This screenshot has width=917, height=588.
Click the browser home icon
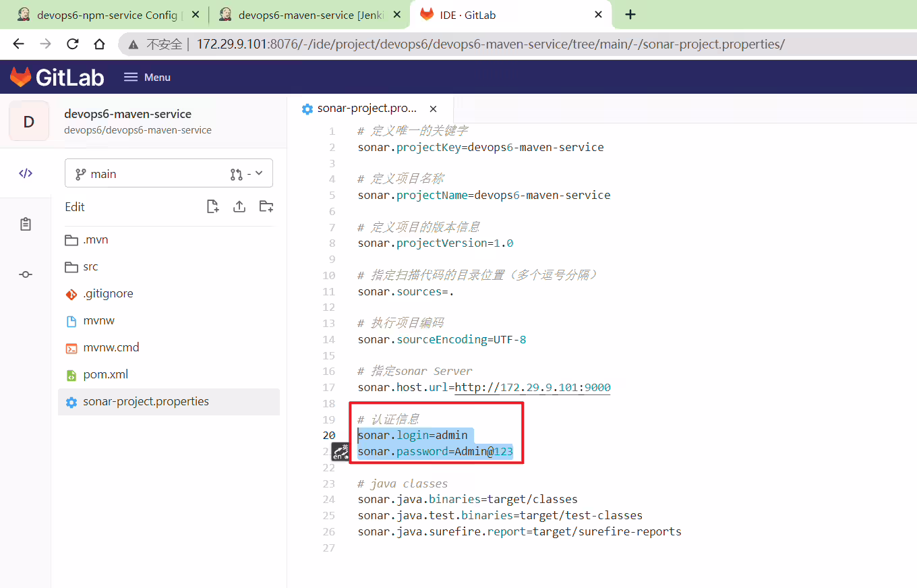pyautogui.click(x=99, y=45)
